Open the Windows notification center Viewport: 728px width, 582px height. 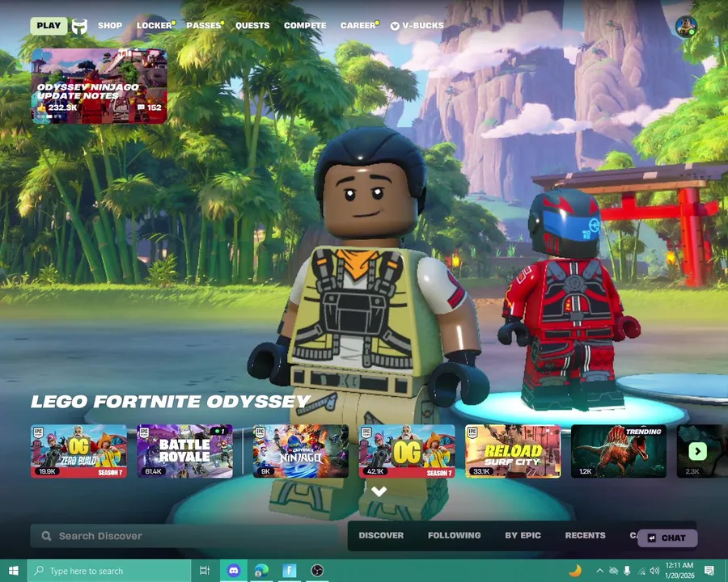[x=709, y=571]
